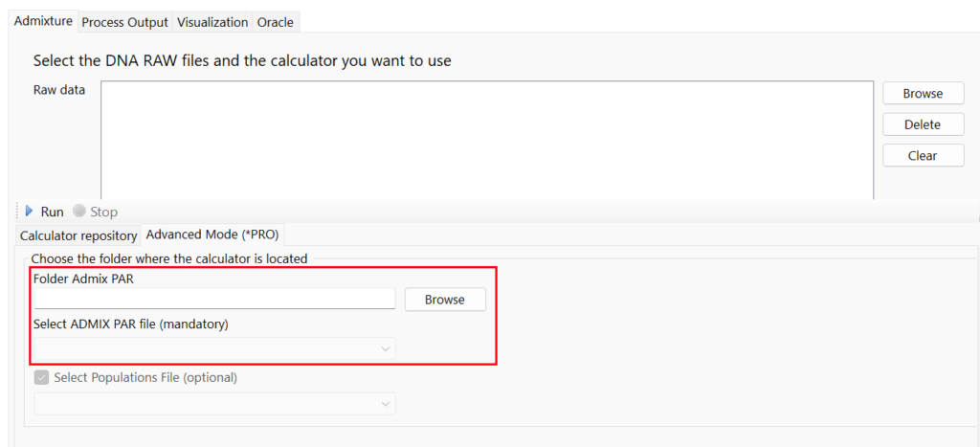Select the Admixture tab
The image size is (980, 447).
tap(44, 21)
